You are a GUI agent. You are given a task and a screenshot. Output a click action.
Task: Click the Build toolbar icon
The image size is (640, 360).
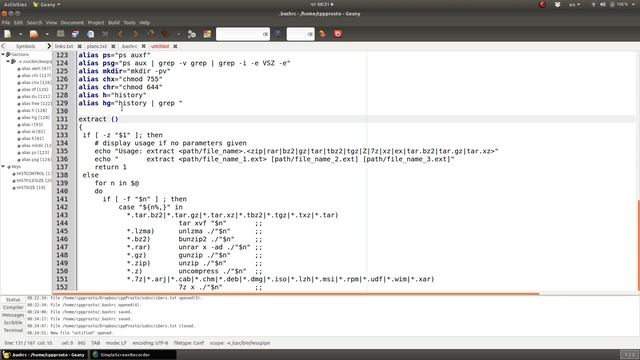point(165,34)
